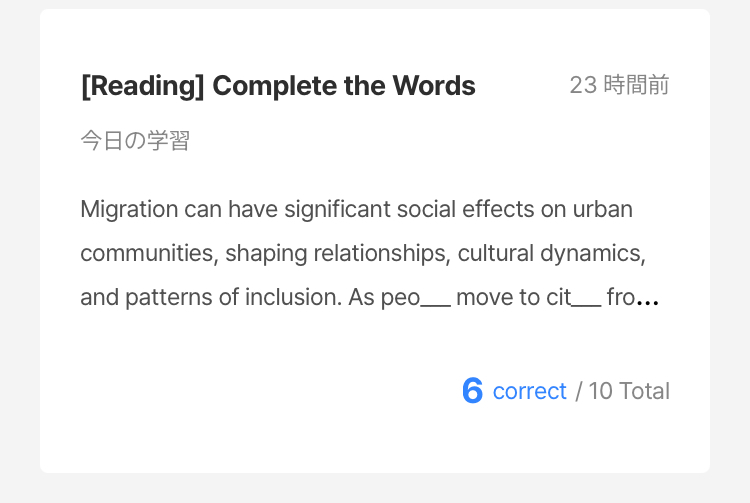Click the truncated word "fro" before the ellipsis
Viewport: 750px width, 503px height.
620,298
